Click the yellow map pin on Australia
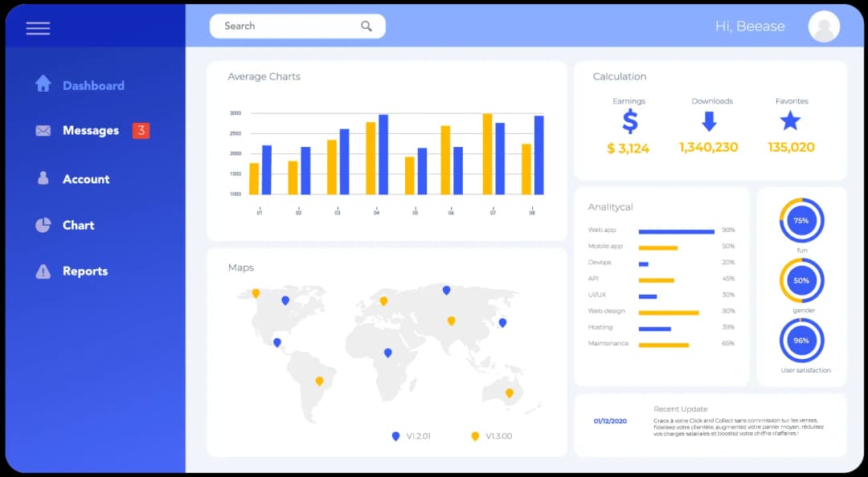Viewport: 868px width, 477px height. [509, 393]
